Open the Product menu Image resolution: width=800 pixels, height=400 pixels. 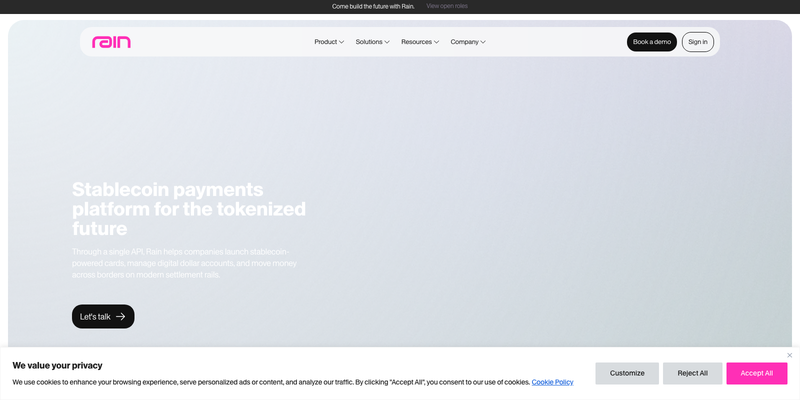pos(329,42)
